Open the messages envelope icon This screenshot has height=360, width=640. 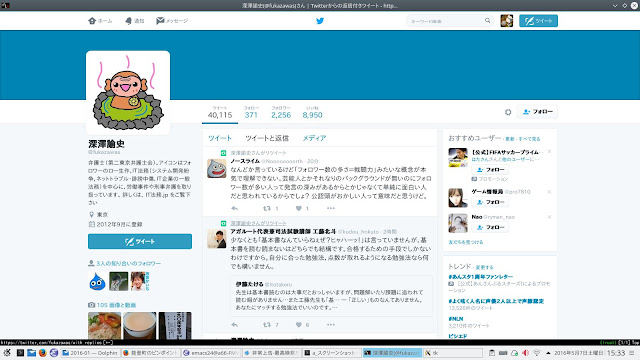click(160, 20)
